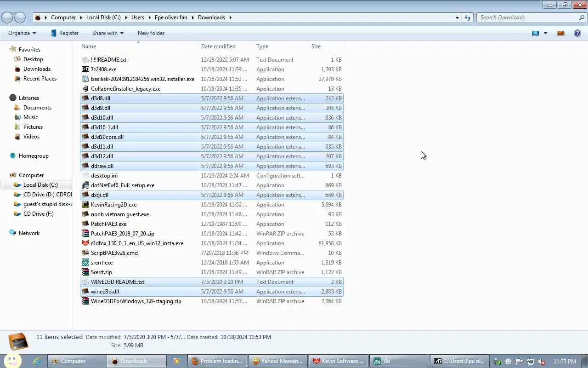Screen dimensions: 588x368
Task: Expand the recent pages dropdown arrow
Action: click(x=29, y=17)
